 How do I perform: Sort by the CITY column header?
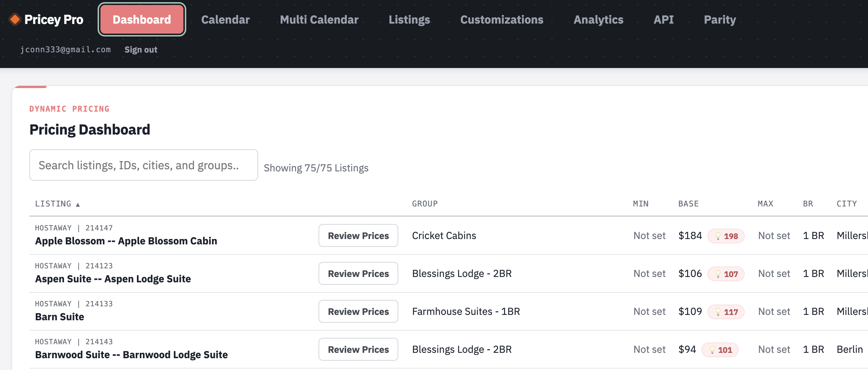click(x=847, y=204)
